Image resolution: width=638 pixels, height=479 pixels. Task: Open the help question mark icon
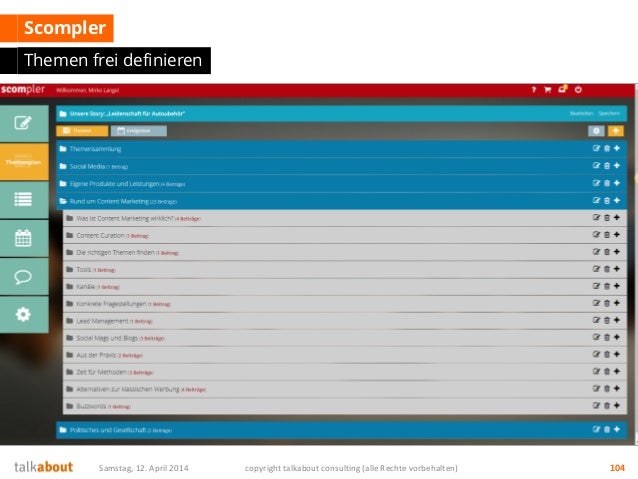click(533, 90)
